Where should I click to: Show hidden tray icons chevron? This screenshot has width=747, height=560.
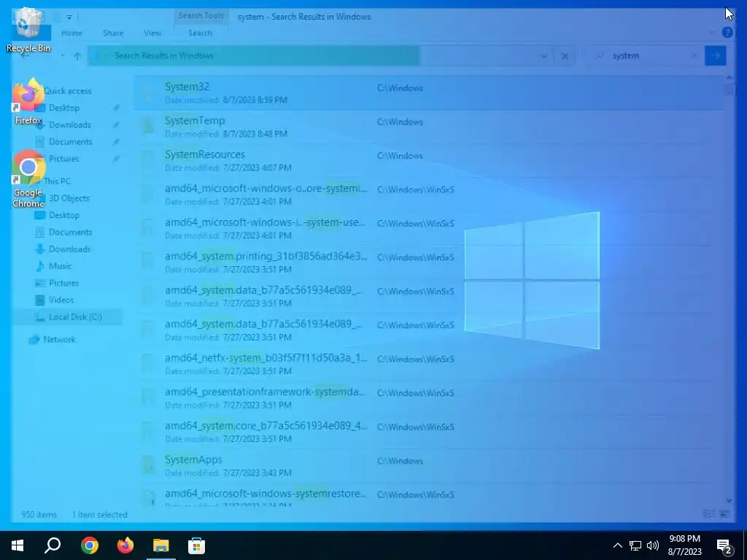[x=617, y=545]
